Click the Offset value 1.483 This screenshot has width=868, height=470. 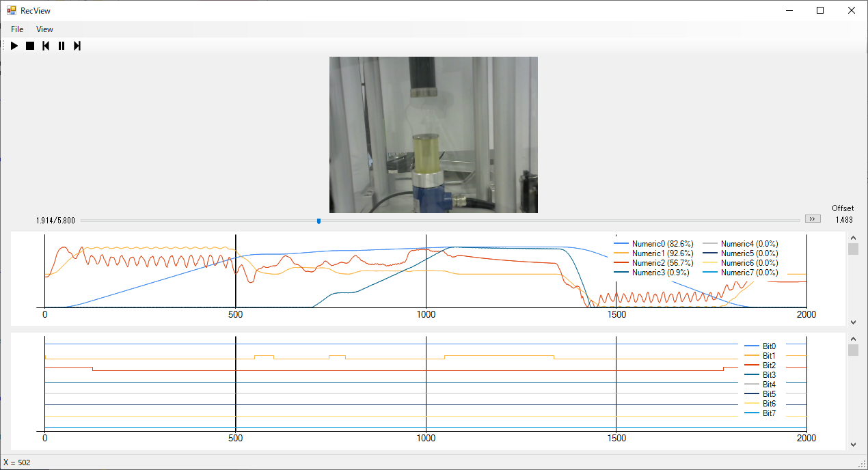[843, 220]
